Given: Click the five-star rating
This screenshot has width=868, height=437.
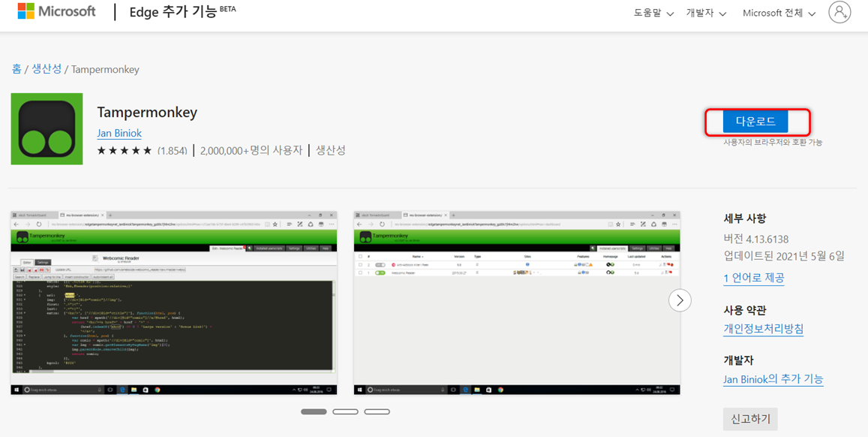Looking at the screenshot, I should click(125, 150).
